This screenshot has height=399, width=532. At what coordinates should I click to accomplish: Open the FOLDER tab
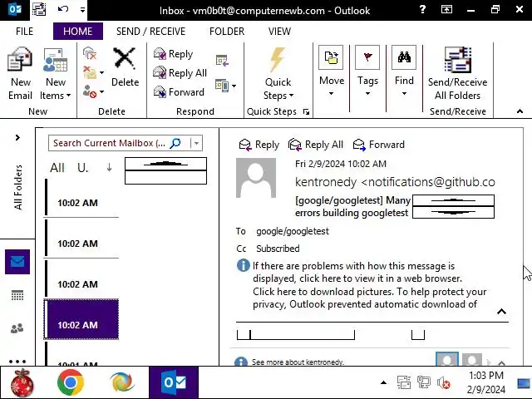227,32
